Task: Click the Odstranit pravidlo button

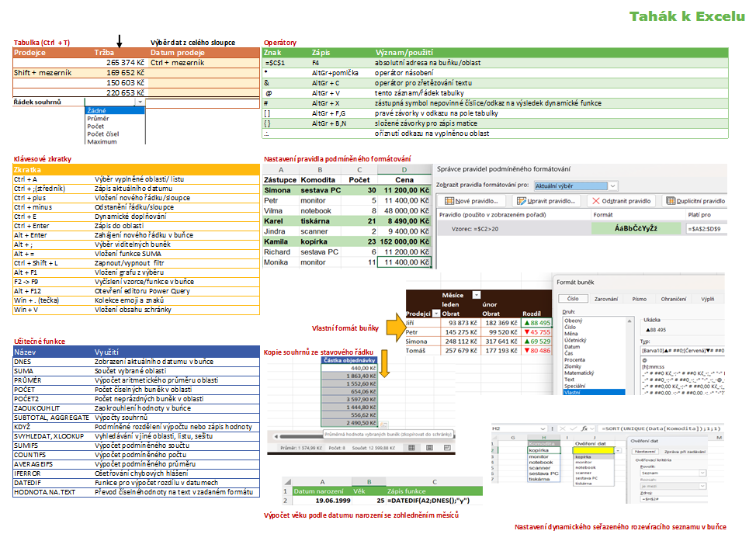Action: pyautogui.click(x=621, y=200)
